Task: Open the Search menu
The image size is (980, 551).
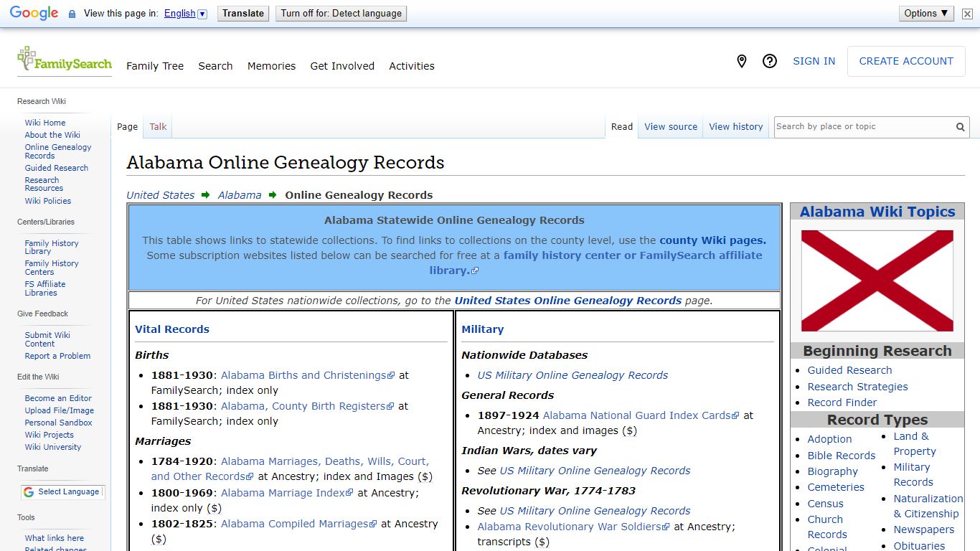Action: tap(215, 66)
